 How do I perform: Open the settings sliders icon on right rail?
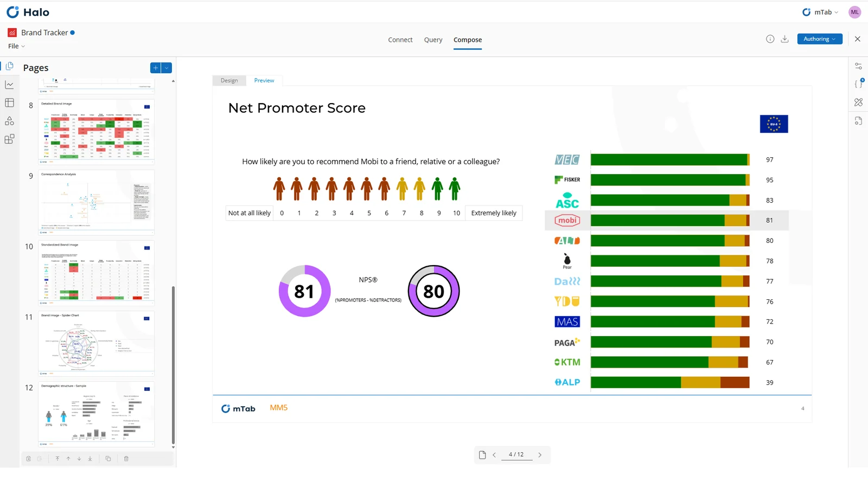click(x=858, y=66)
